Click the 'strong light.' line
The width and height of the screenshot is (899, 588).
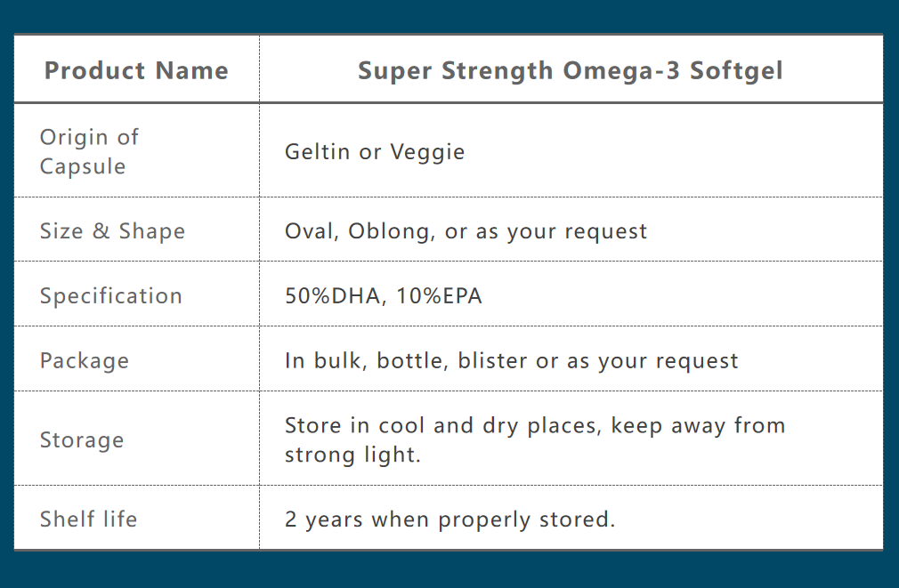352,455
